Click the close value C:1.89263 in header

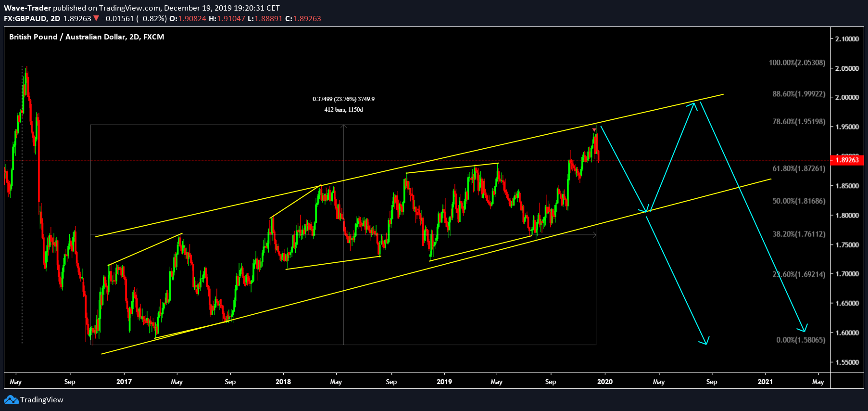click(x=303, y=19)
